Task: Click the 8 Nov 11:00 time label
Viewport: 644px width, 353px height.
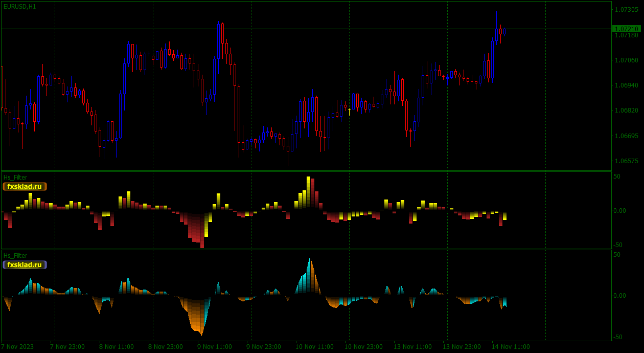Action: 117,347
